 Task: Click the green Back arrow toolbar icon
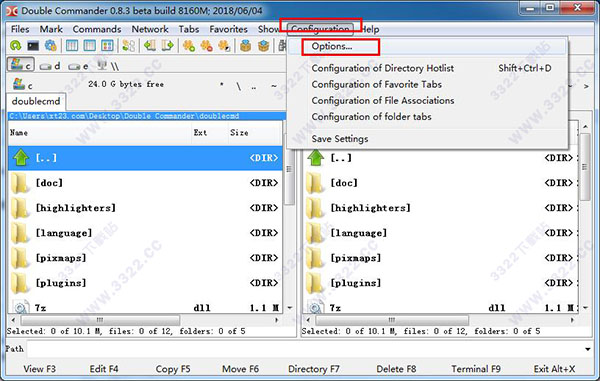[x=150, y=46]
